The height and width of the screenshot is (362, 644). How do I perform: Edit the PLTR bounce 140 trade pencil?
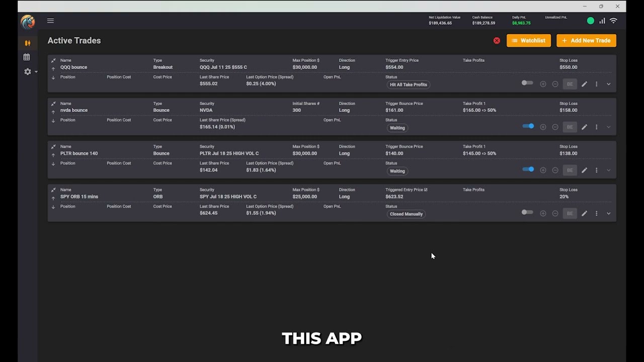coord(584,170)
